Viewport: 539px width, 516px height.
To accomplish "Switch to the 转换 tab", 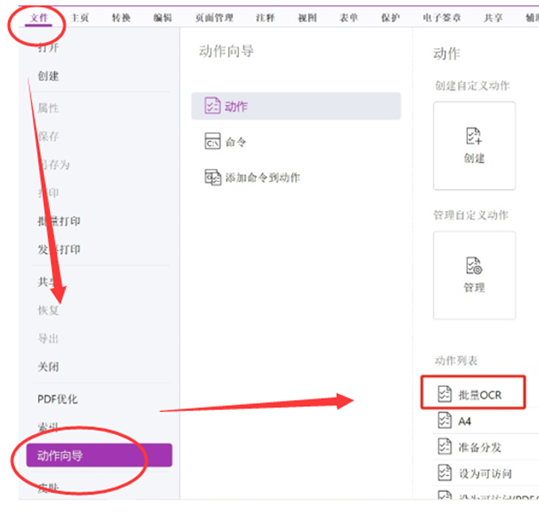I will (x=121, y=18).
